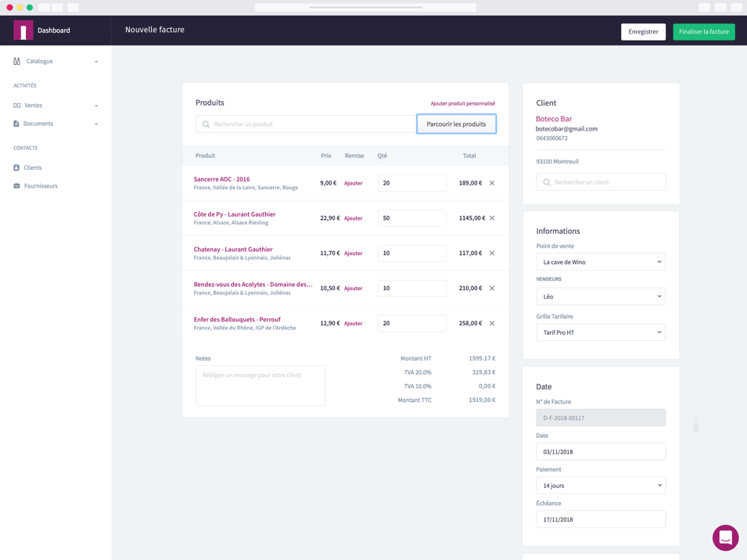This screenshot has width=747, height=560.
Task: Change the Paiement term dropdown
Action: 600,485
